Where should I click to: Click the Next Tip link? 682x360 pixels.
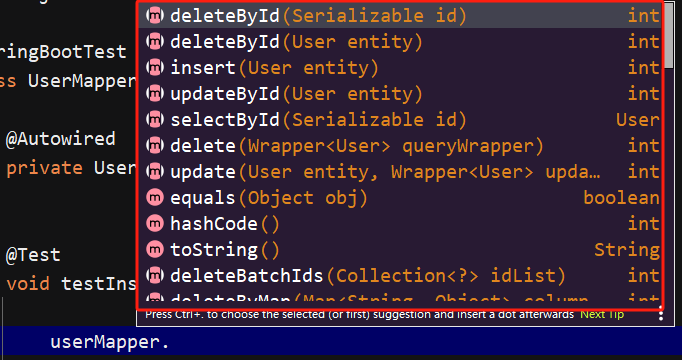(x=602, y=314)
